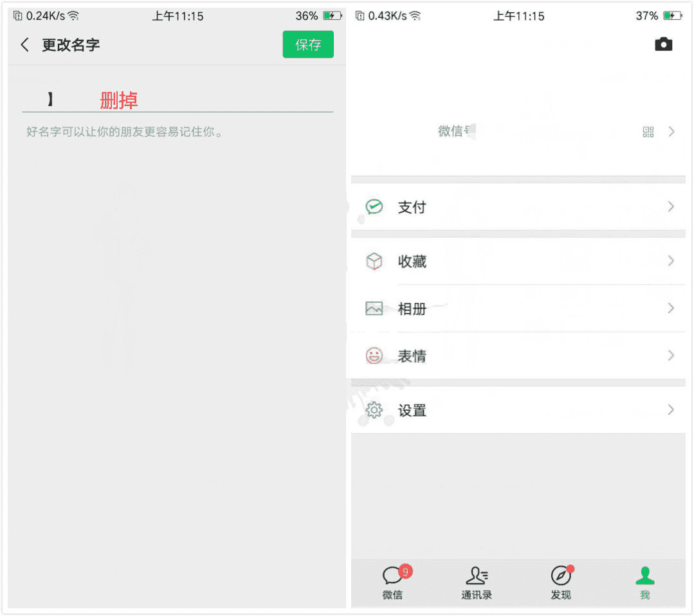Tap the 收藏 cube icon
The height and width of the screenshot is (616, 694).
click(374, 261)
